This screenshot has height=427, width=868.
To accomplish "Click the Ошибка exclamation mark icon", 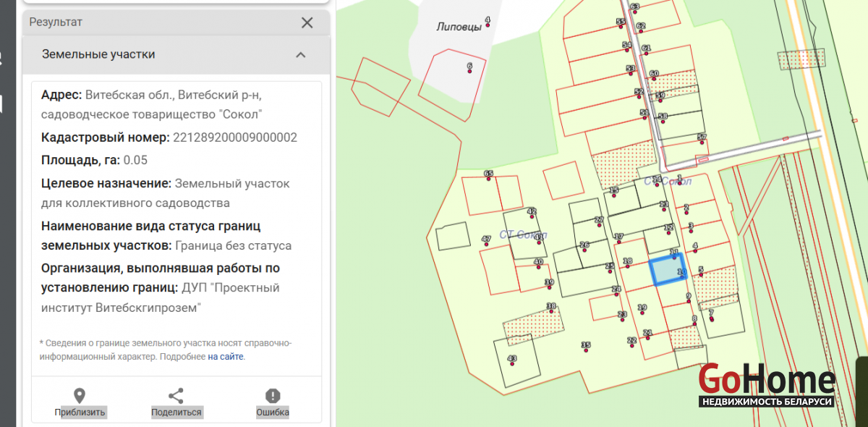I will [273, 396].
